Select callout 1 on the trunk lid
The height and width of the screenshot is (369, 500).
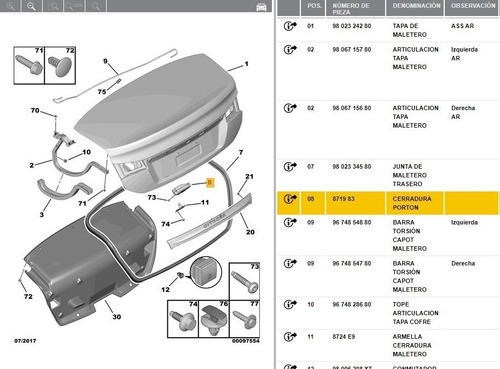tap(246, 64)
